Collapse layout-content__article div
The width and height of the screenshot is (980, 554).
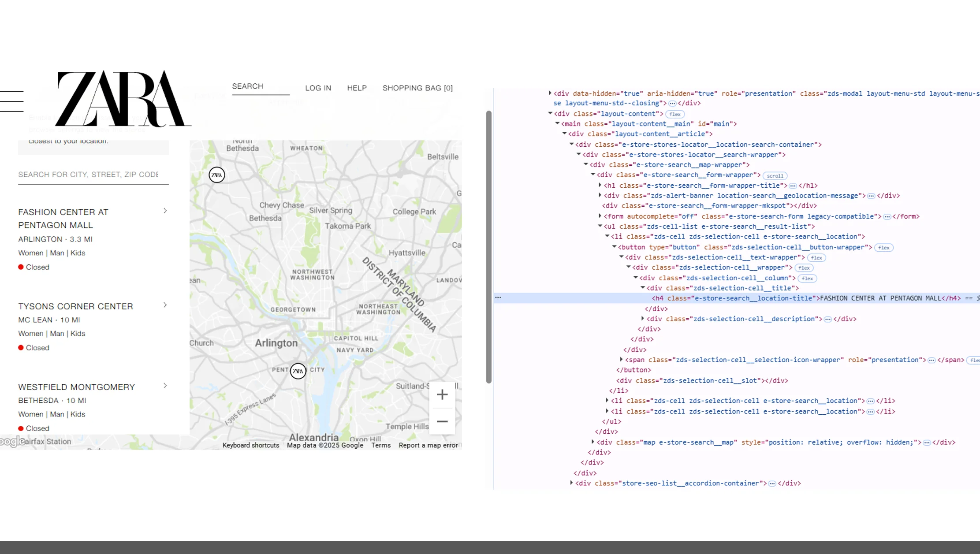click(x=564, y=134)
